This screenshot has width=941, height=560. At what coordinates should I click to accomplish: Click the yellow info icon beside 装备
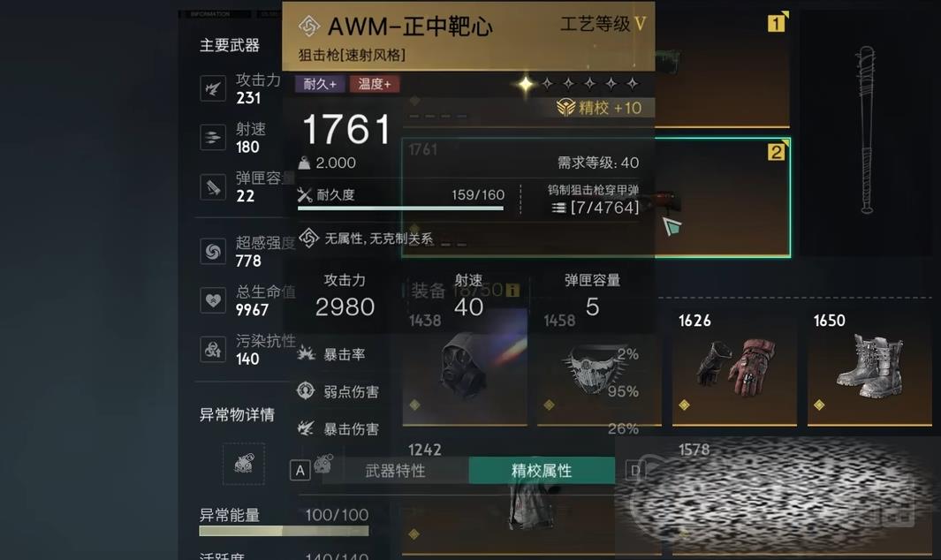click(x=512, y=291)
